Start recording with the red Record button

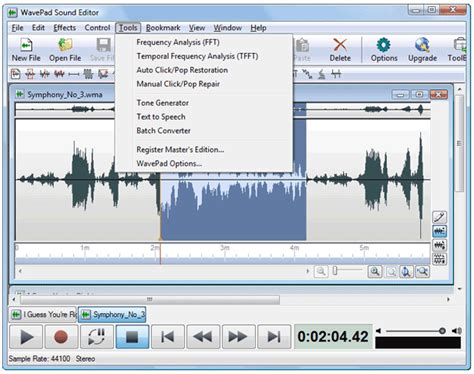(x=61, y=337)
